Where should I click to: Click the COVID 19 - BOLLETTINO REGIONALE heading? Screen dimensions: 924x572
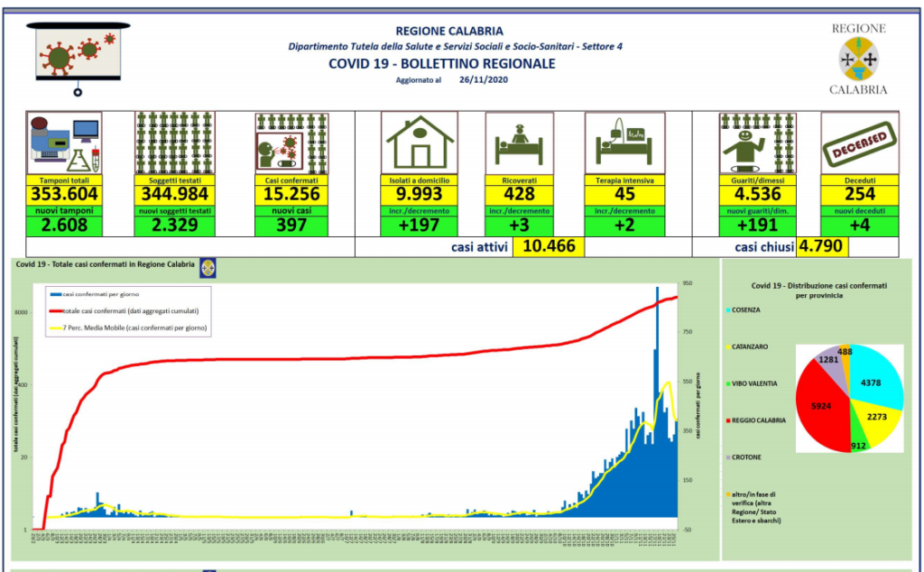click(x=441, y=64)
